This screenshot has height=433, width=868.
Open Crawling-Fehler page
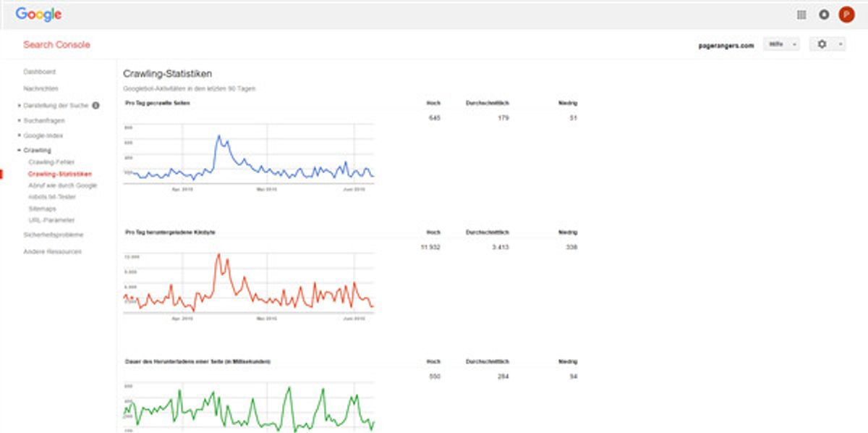coord(51,162)
